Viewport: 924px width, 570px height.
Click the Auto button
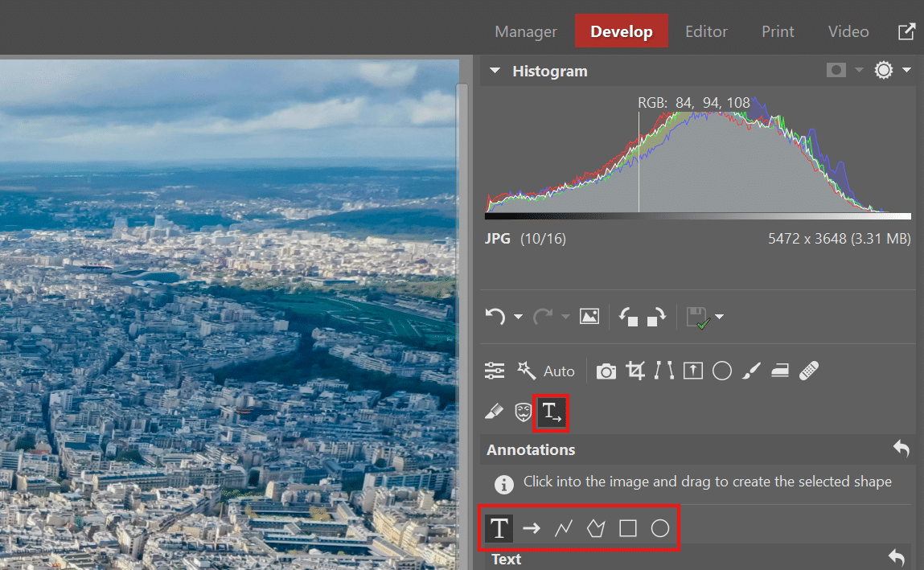(x=559, y=371)
